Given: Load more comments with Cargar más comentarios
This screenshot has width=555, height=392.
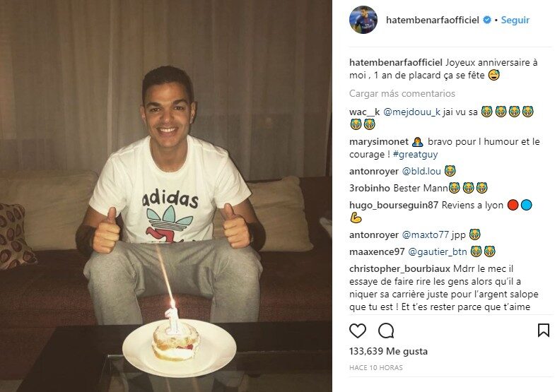Looking at the screenshot, I should point(402,94).
